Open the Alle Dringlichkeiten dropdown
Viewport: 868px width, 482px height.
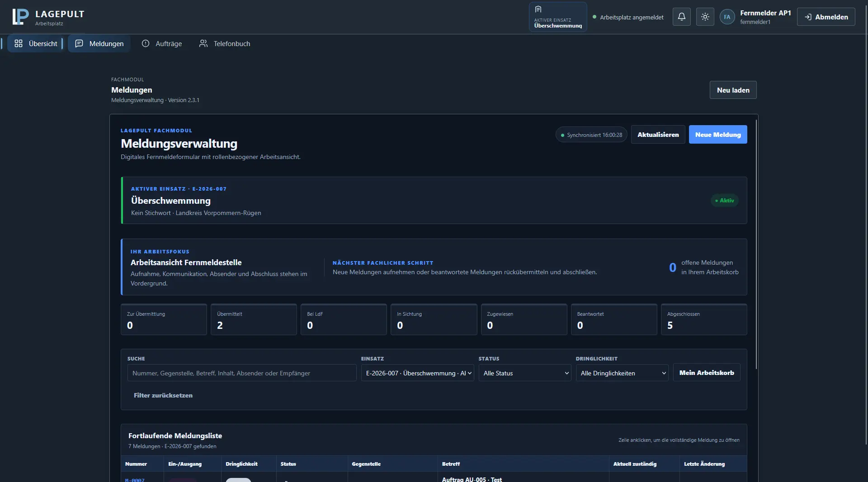pyautogui.click(x=622, y=373)
